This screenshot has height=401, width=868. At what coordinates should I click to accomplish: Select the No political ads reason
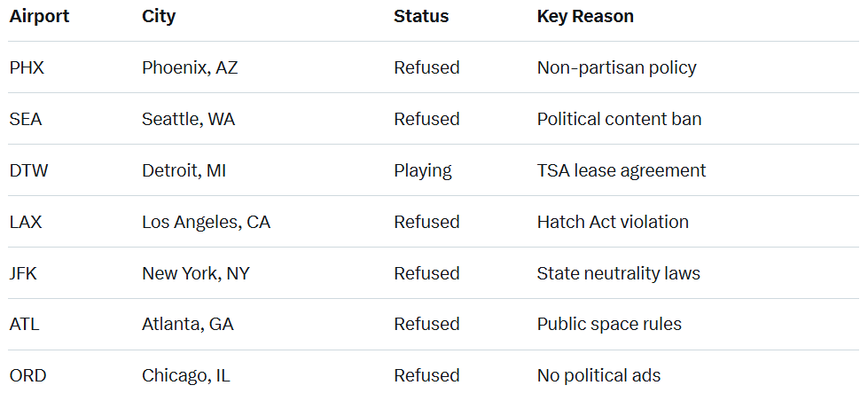point(598,376)
